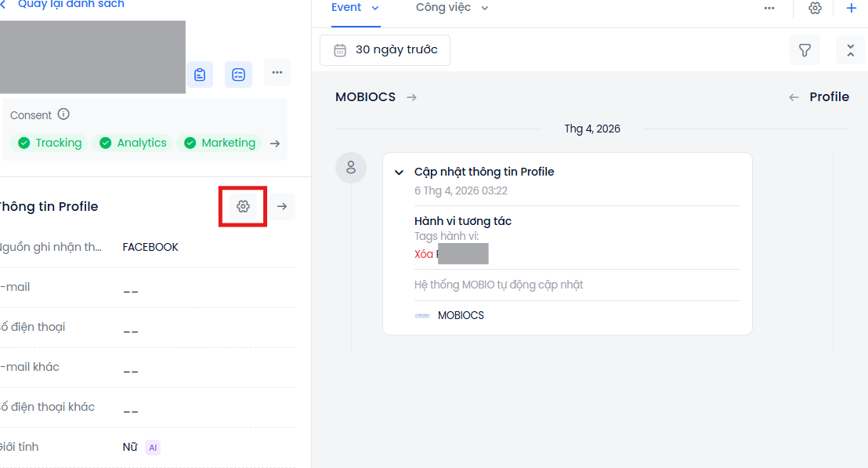This screenshot has width=868, height=468.
Task: Click the filter funnel icon
Action: [805, 50]
